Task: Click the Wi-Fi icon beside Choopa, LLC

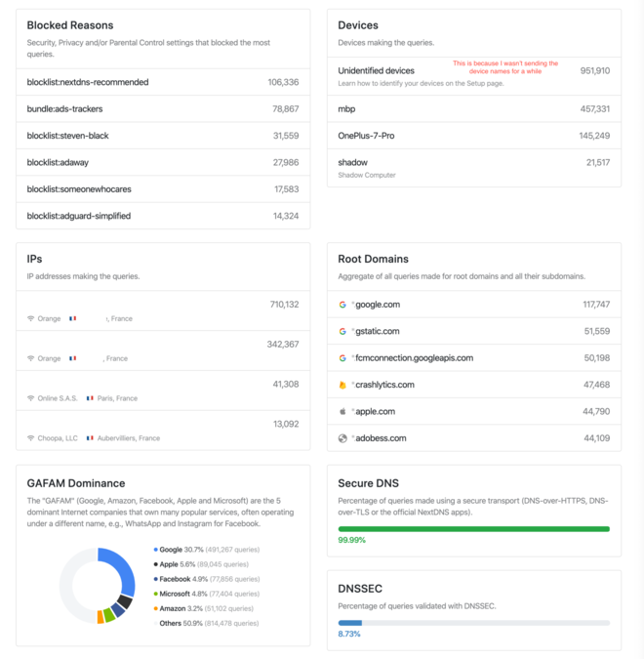Action: tap(30, 438)
